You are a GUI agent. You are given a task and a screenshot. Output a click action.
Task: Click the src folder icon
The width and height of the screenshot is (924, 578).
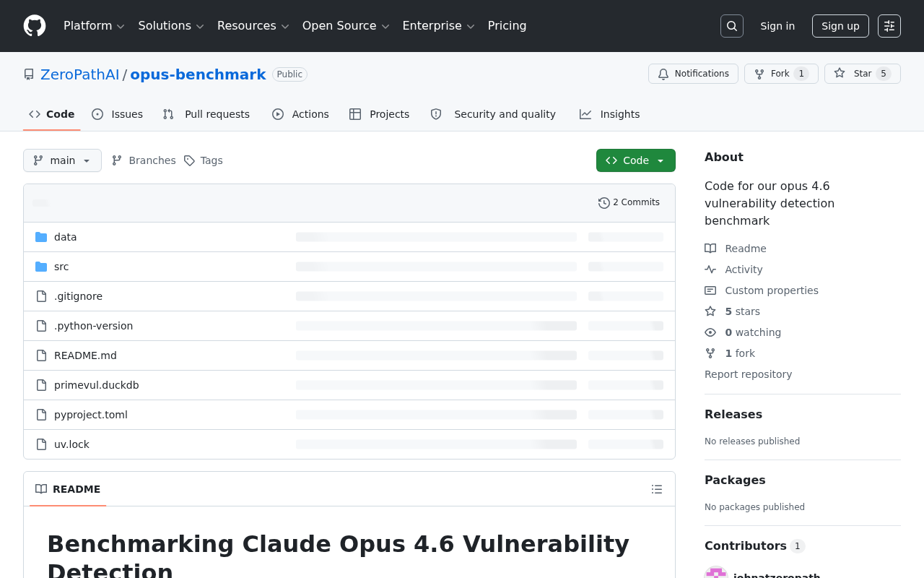tap(41, 267)
